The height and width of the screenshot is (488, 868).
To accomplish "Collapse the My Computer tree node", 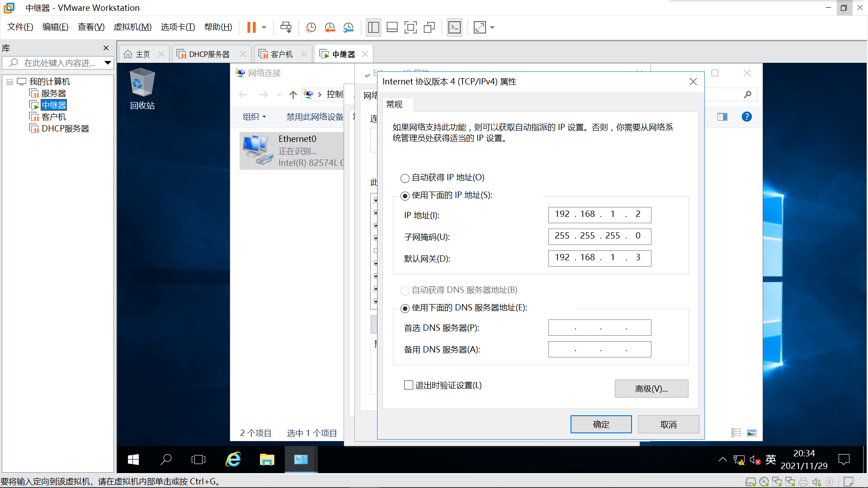I will click(9, 82).
